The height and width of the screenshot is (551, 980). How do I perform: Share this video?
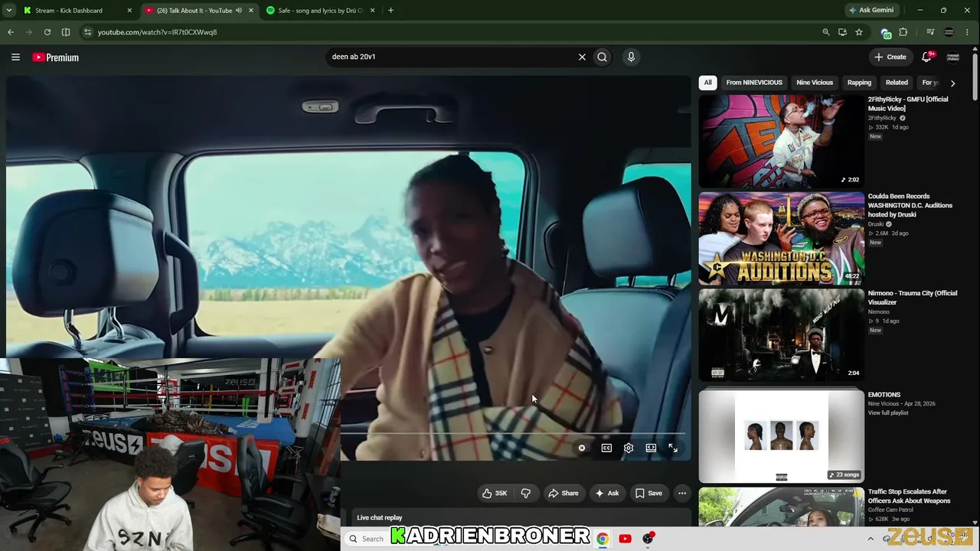(563, 494)
